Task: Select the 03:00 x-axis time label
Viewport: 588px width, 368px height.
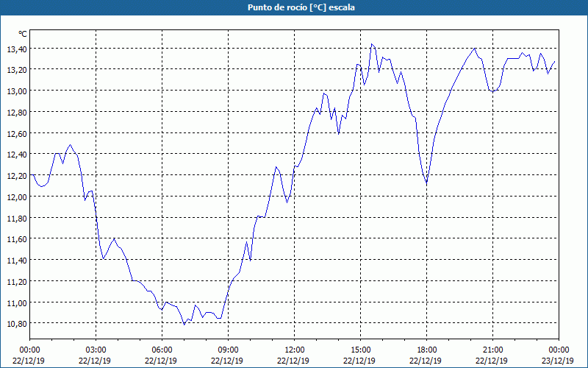Action: [96, 350]
